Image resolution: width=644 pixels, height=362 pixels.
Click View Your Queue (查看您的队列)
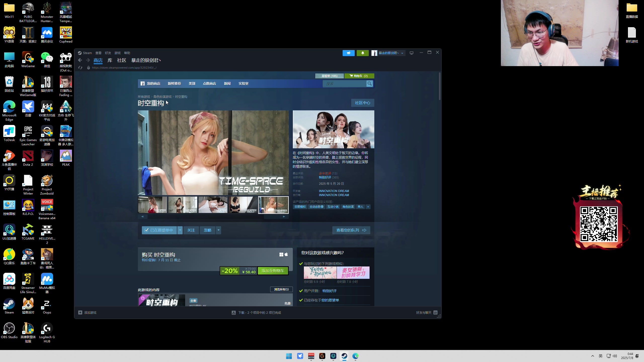pyautogui.click(x=351, y=230)
